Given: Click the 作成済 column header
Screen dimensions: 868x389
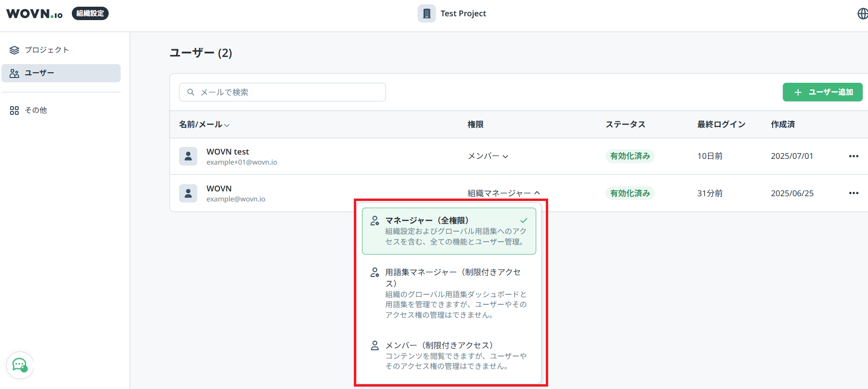Looking at the screenshot, I should (783, 124).
